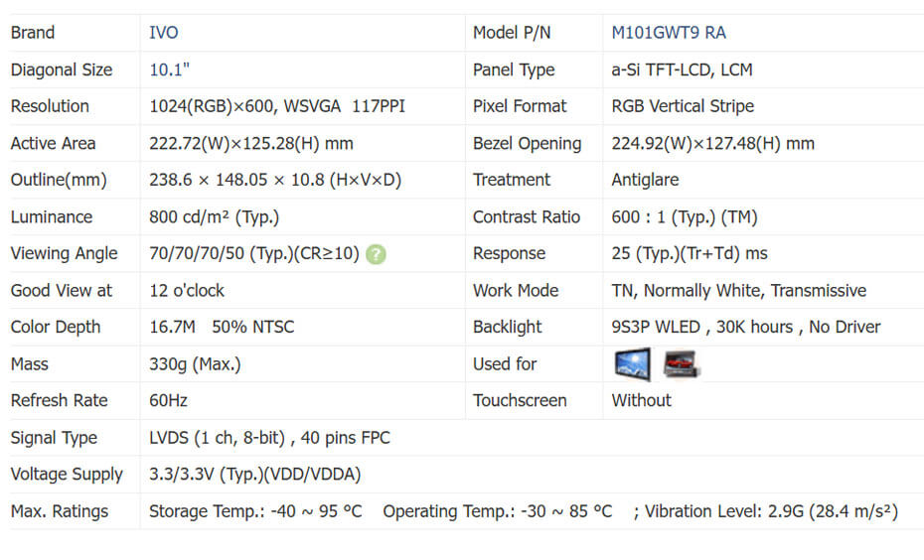Click the 9S3P WLED backlight value

click(x=746, y=327)
